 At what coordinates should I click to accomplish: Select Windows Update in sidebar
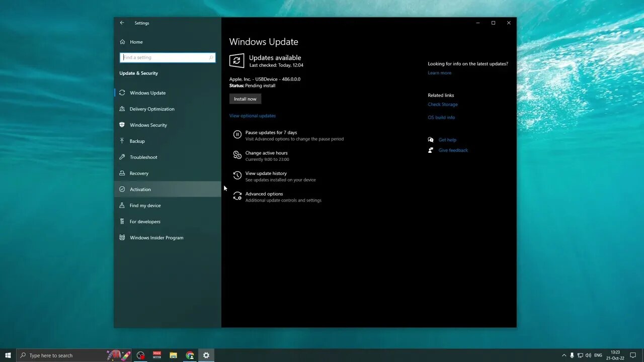point(168,93)
